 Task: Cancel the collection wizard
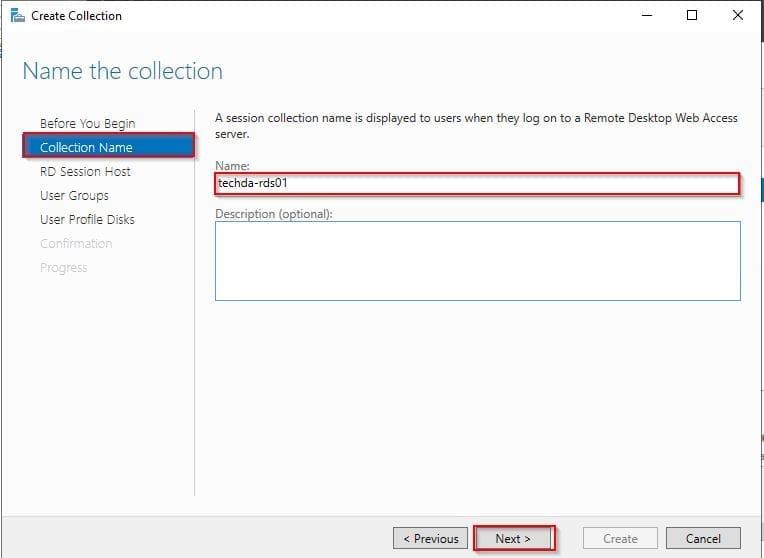click(703, 538)
